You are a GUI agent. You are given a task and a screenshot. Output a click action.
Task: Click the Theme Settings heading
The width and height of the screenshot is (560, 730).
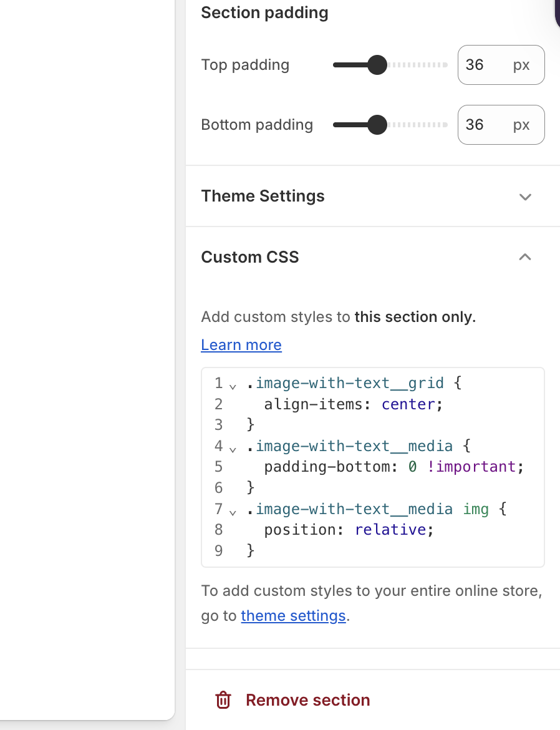pyautogui.click(x=263, y=196)
